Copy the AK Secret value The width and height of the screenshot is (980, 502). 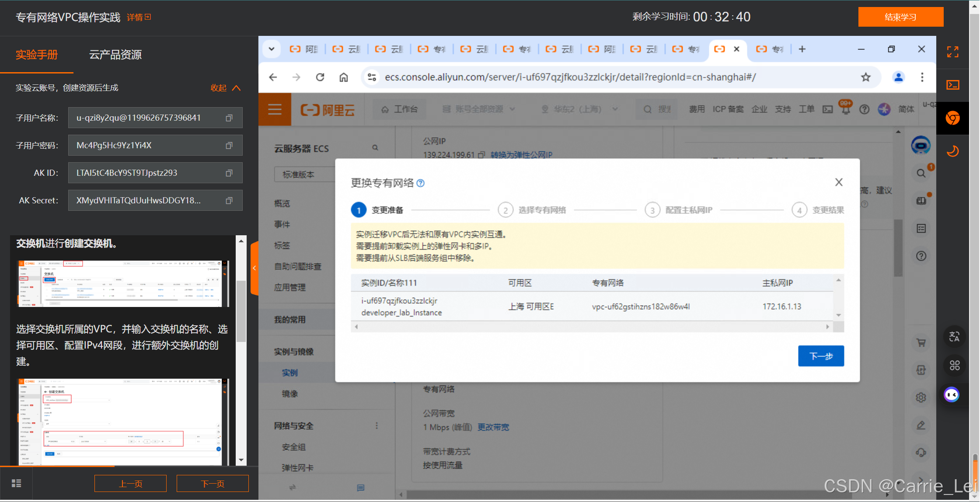coord(229,201)
